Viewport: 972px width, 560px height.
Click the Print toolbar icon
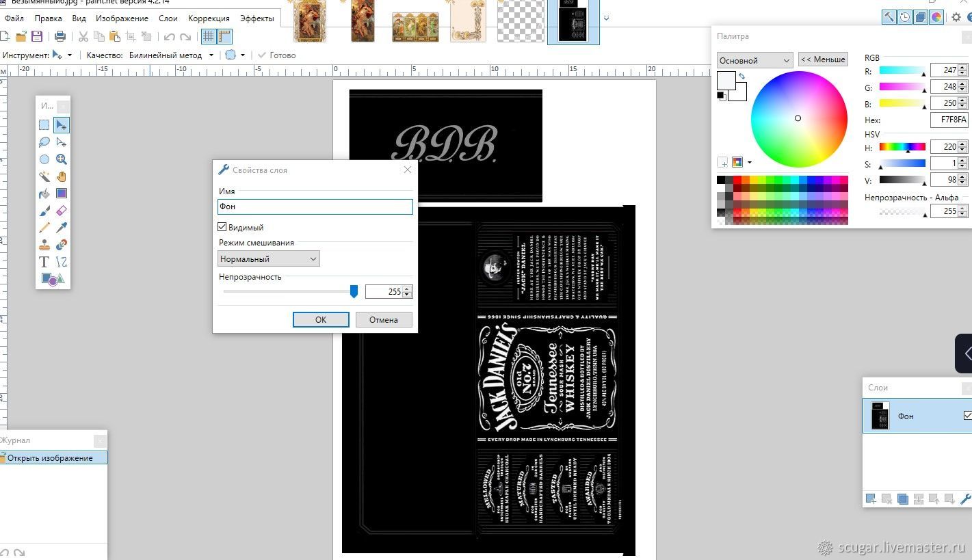click(60, 36)
